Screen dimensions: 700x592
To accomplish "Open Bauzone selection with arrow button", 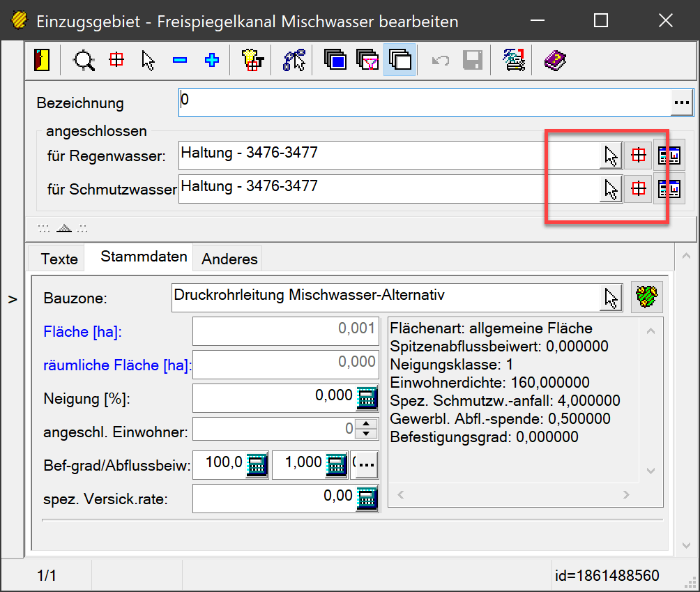I will [611, 298].
